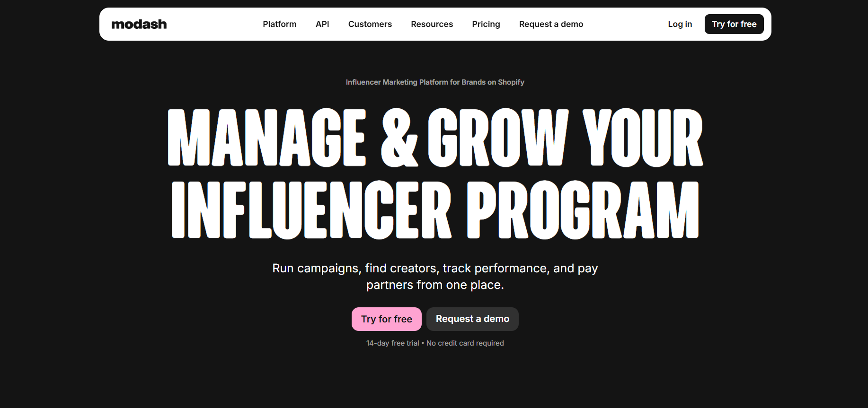Click the Run campaigns description paragraph

[x=435, y=277]
